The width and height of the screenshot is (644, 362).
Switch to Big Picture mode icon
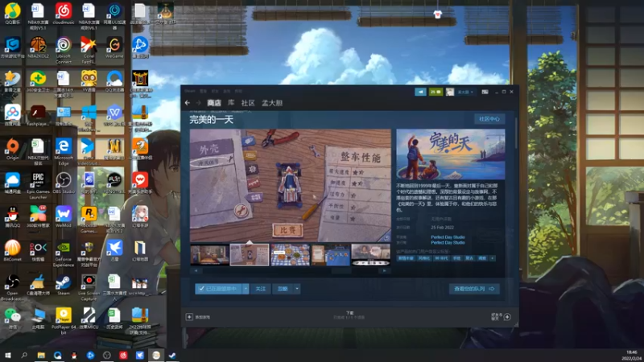pyautogui.click(x=485, y=92)
